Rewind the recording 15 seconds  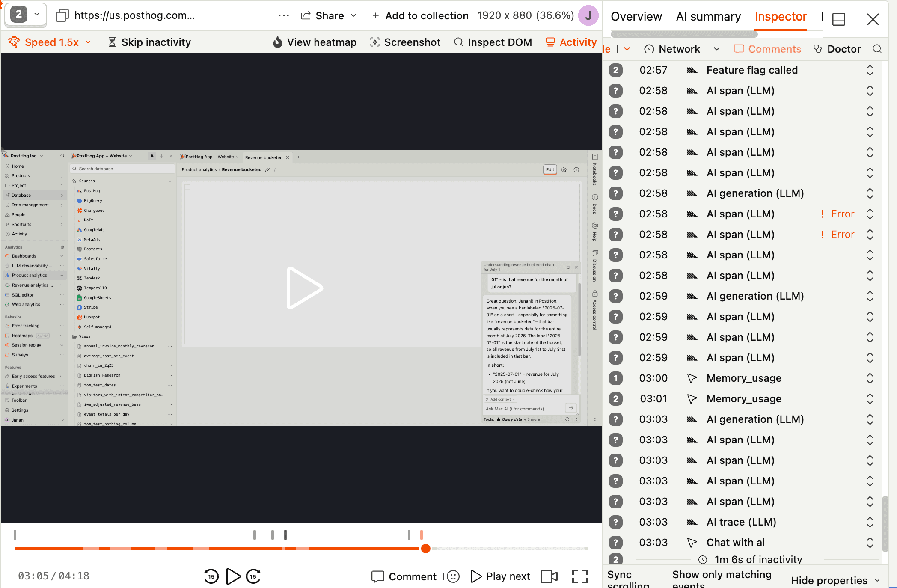click(211, 576)
